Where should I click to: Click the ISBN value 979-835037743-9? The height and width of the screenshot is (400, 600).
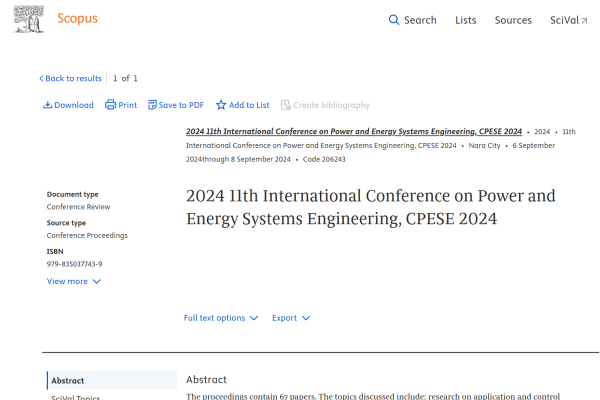coord(75,264)
